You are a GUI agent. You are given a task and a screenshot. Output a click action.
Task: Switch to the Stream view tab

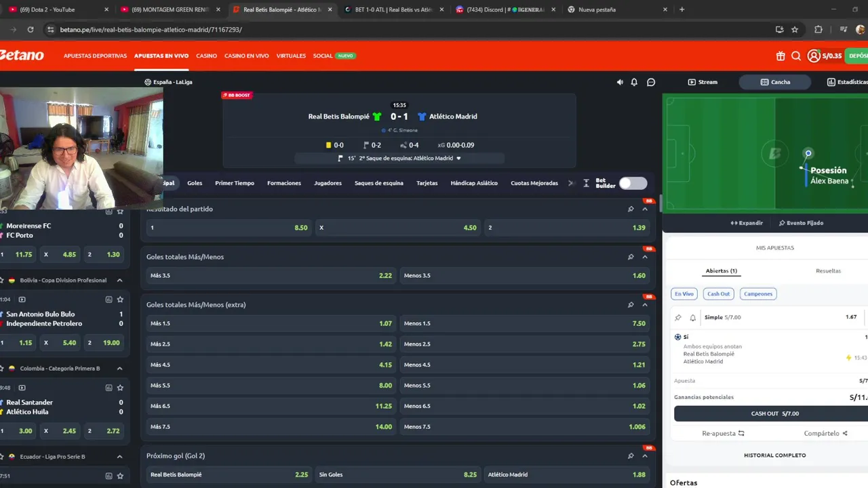703,82
